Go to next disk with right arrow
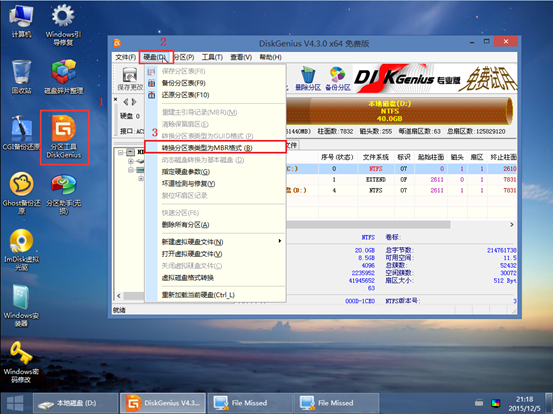 pyautogui.click(x=134, y=102)
